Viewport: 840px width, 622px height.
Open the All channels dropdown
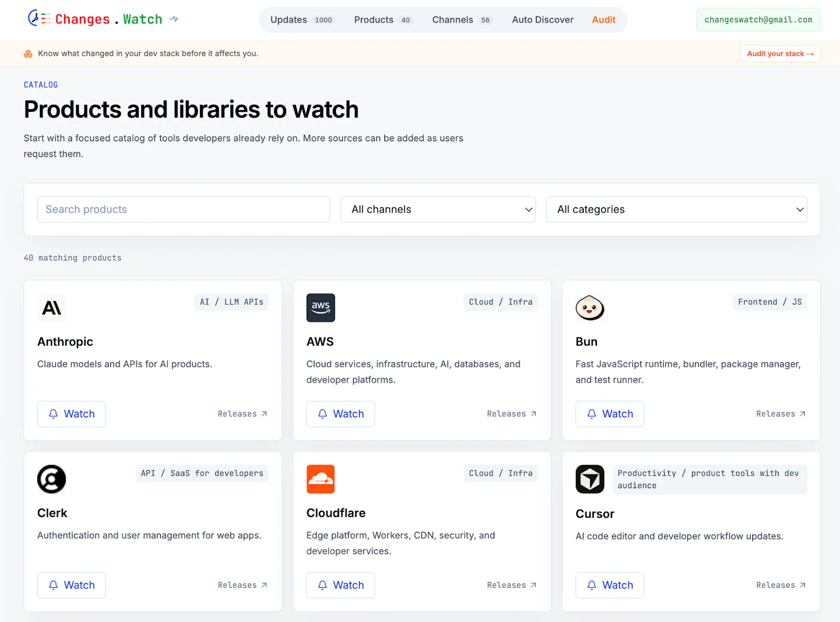click(x=438, y=209)
